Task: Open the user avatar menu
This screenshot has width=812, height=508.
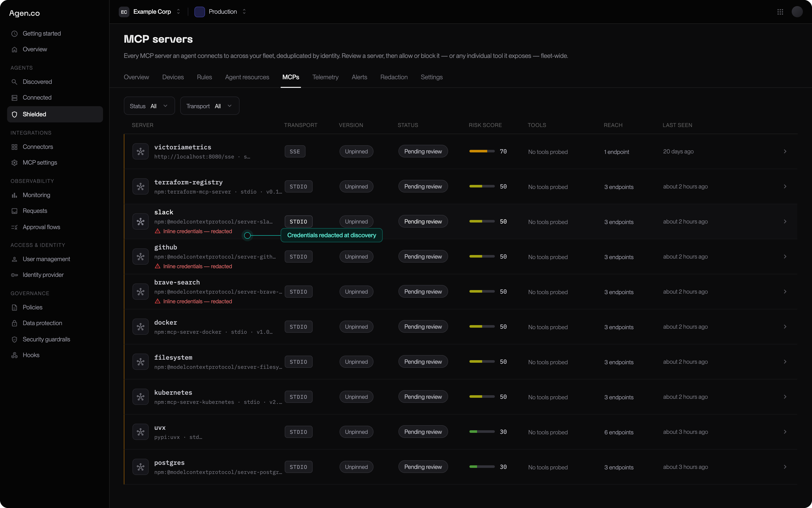Action: (797, 12)
